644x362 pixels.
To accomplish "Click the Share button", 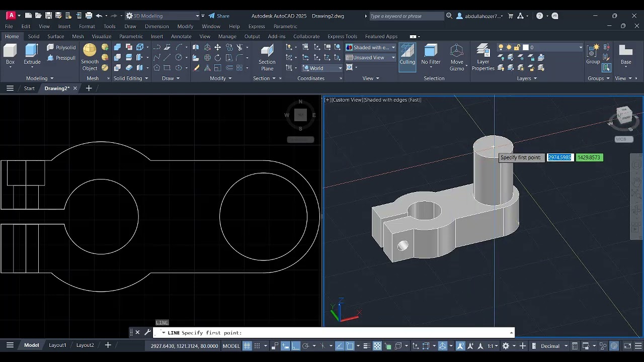I will pos(219,16).
